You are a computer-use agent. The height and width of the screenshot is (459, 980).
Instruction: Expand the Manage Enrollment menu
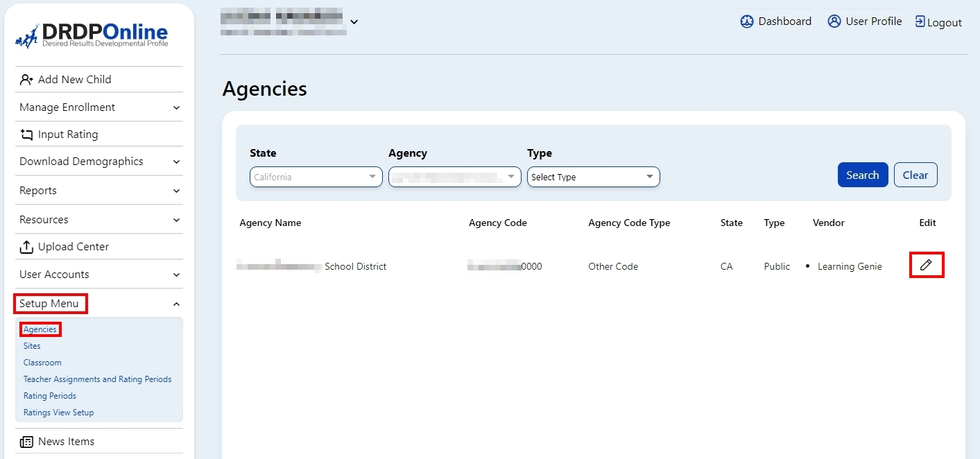[98, 107]
